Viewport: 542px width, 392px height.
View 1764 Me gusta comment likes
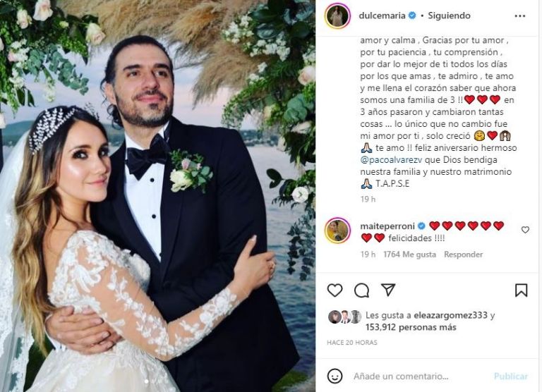click(x=409, y=255)
